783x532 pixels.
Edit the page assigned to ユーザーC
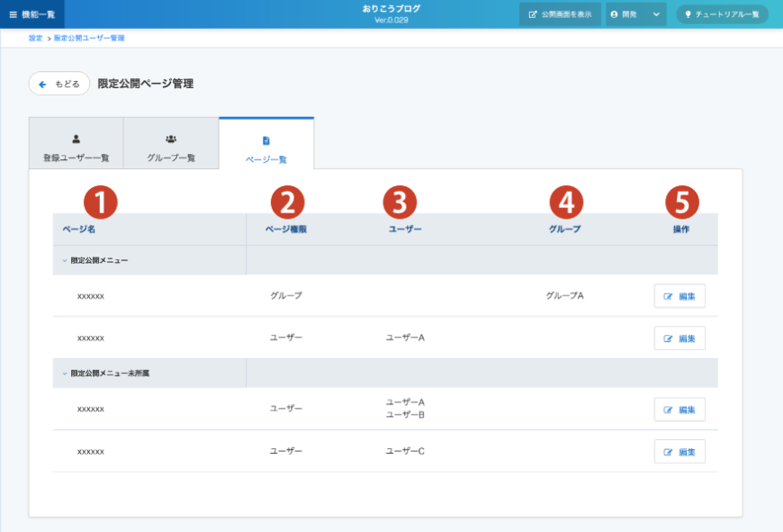coord(679,452)
